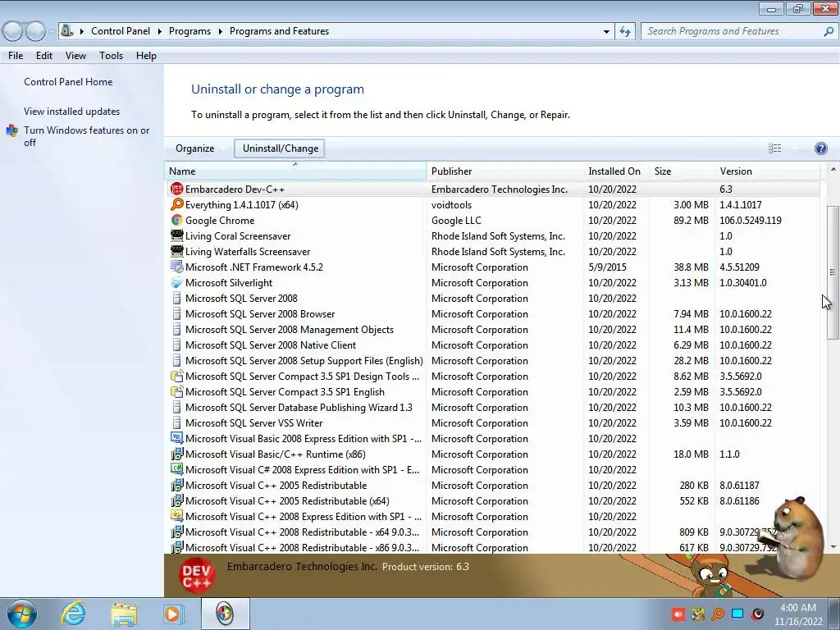Sort list by Name column header

point(295,171)
